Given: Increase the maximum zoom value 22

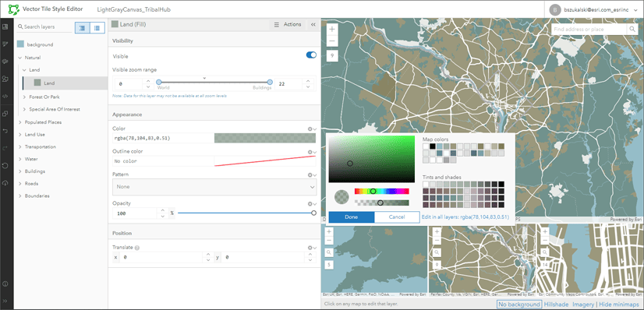Looking at the screenshot, I should (x=309, y=81).
